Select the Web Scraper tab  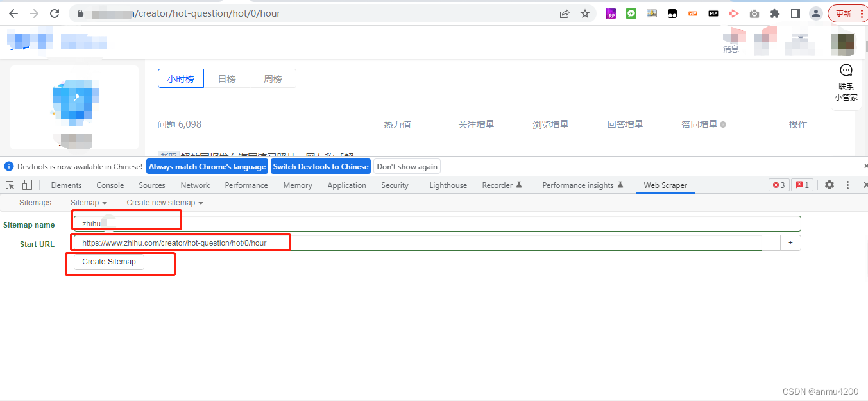[665, 185]
